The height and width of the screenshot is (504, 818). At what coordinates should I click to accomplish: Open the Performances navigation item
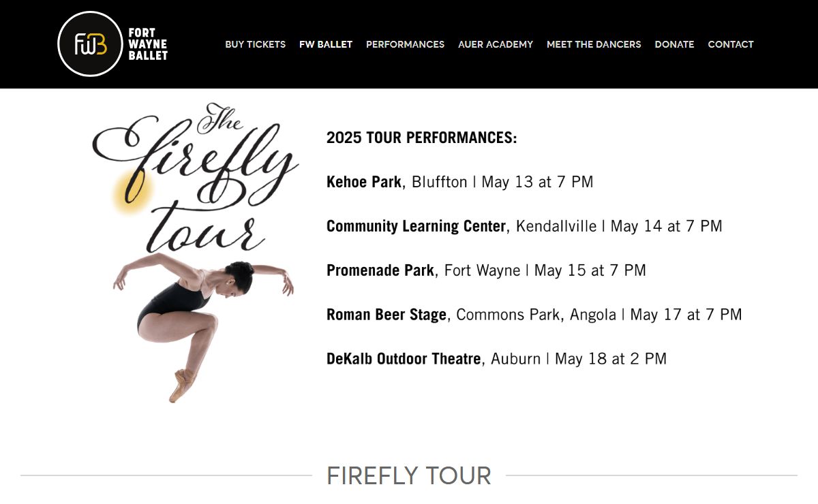tap(405, 44)
